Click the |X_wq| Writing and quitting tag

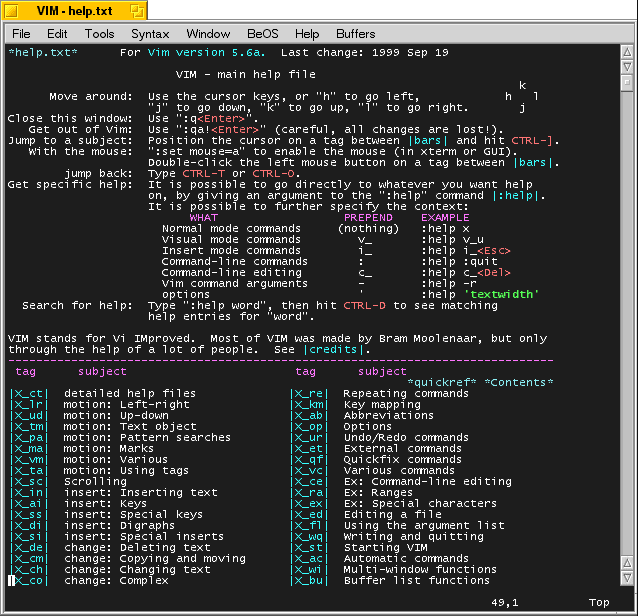pyautogui.click(x=309, y=536)
